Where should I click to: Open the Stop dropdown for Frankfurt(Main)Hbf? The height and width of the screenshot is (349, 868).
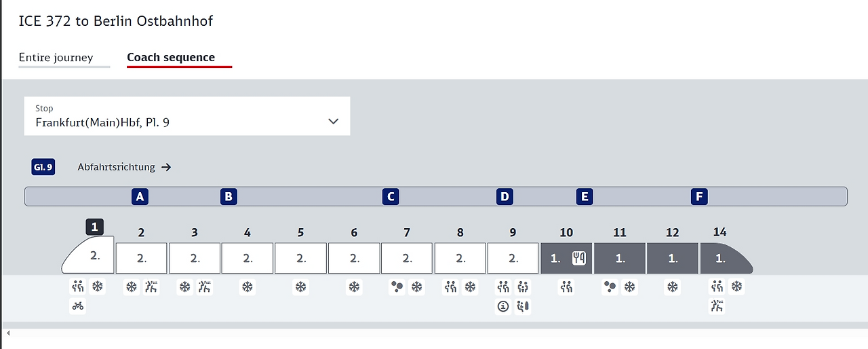187,116
